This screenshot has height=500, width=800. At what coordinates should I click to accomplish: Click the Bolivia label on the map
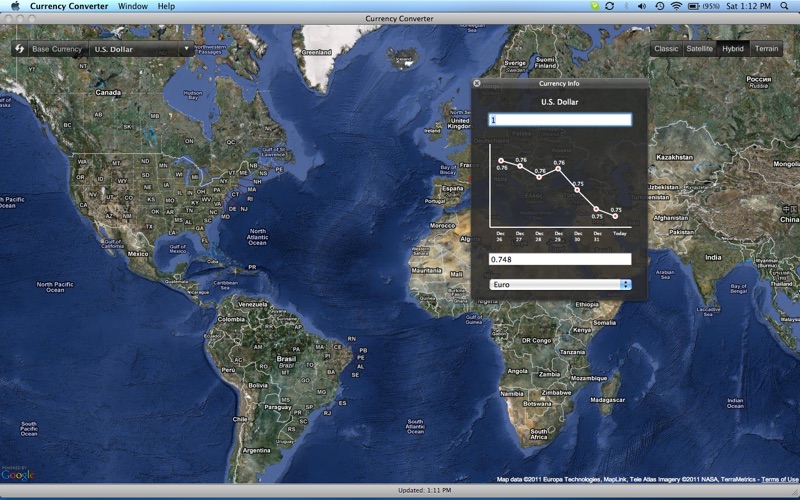tap(258, 385)
